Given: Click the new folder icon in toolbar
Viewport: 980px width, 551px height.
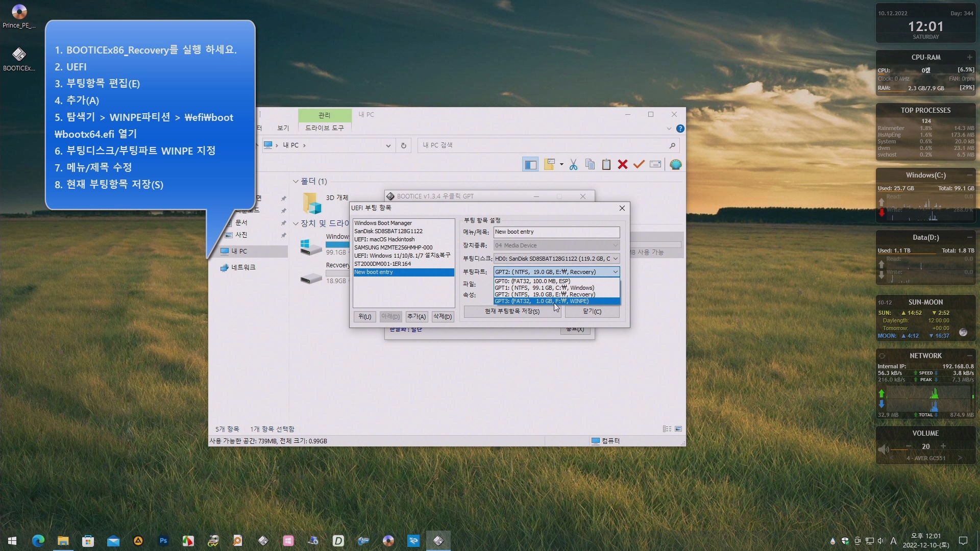Looking at the screenshot, I should click(550, 164).
